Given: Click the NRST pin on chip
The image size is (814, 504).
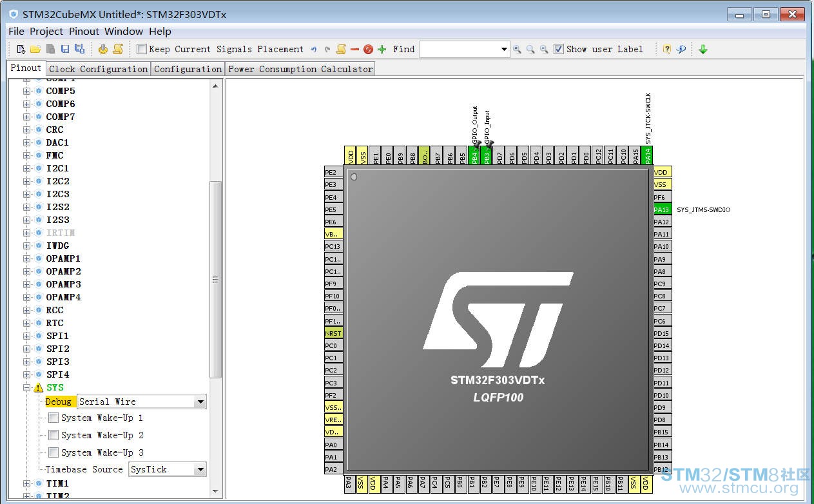Looking at the screenshot, I should point(333,333).
